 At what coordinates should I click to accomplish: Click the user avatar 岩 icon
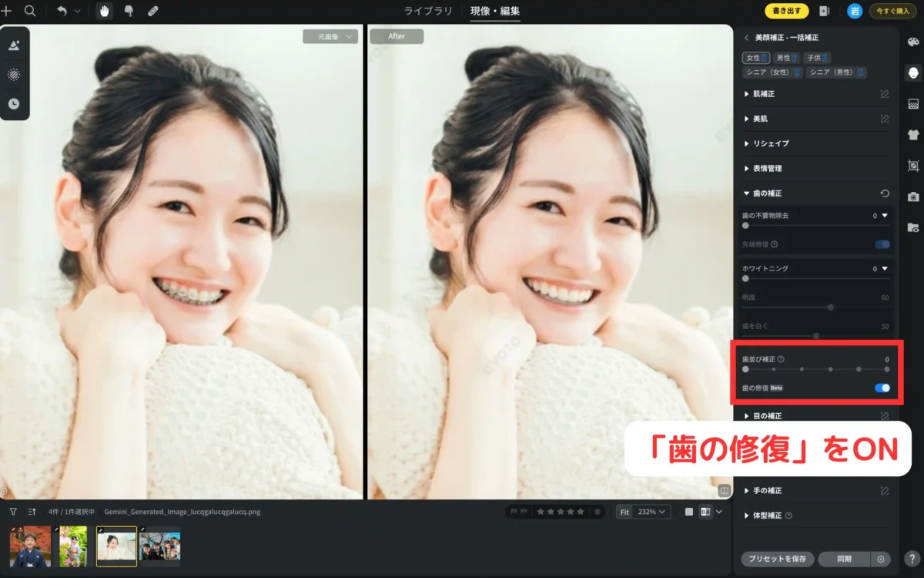click(x=855, y=11)
